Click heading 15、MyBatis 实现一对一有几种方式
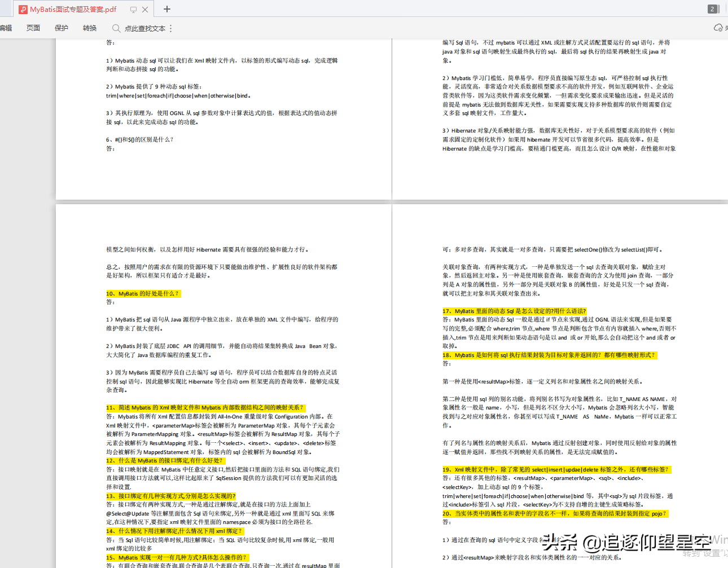728x568 pixels. click(178, 558)
